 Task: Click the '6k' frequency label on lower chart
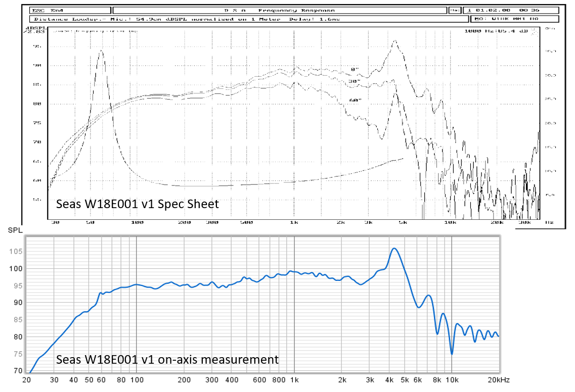pos(418,380)
